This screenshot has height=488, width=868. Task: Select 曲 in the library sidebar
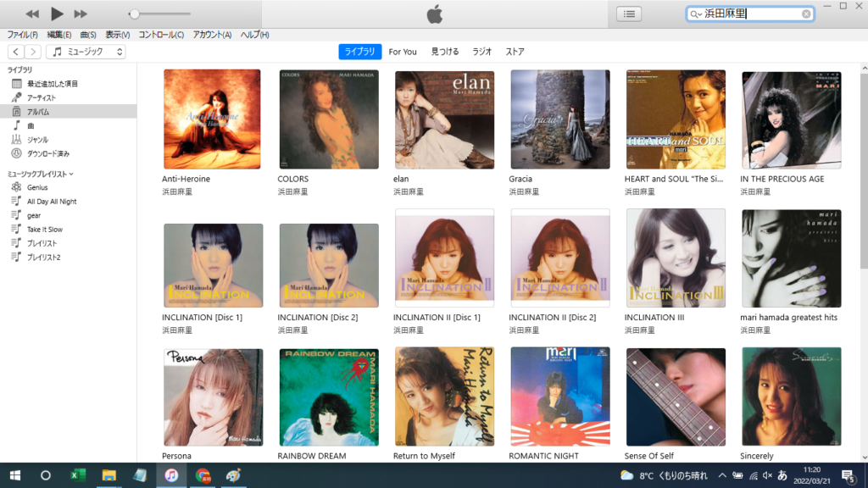pyautogui.click(x=31, y=125)
